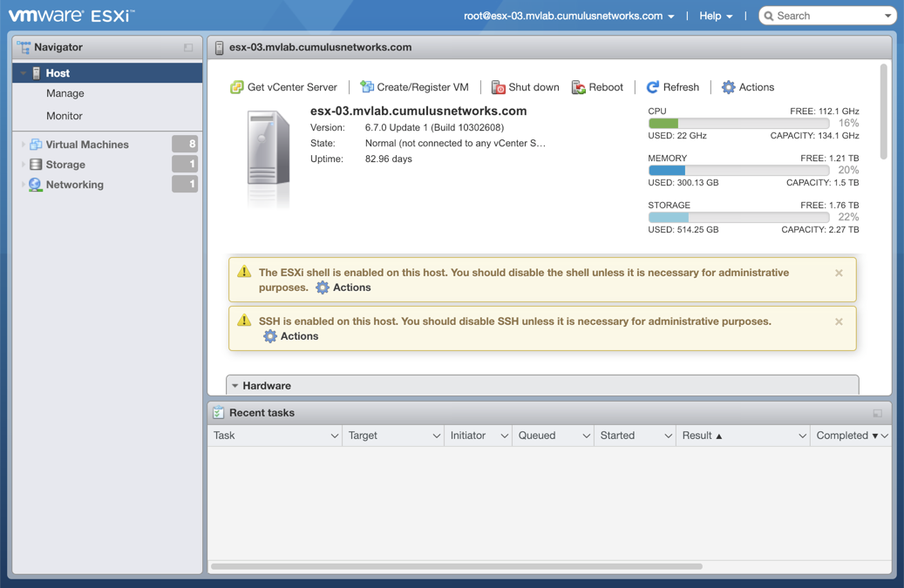The image size is (904, 588).
Task: Click in the Search field
Action: 824,16
